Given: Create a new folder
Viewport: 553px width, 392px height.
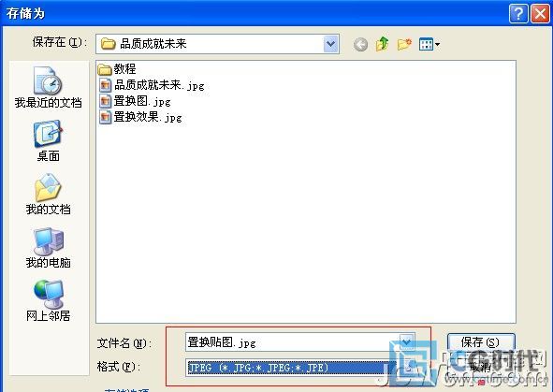Looking at the screenshot, I should tap(404, 44).
